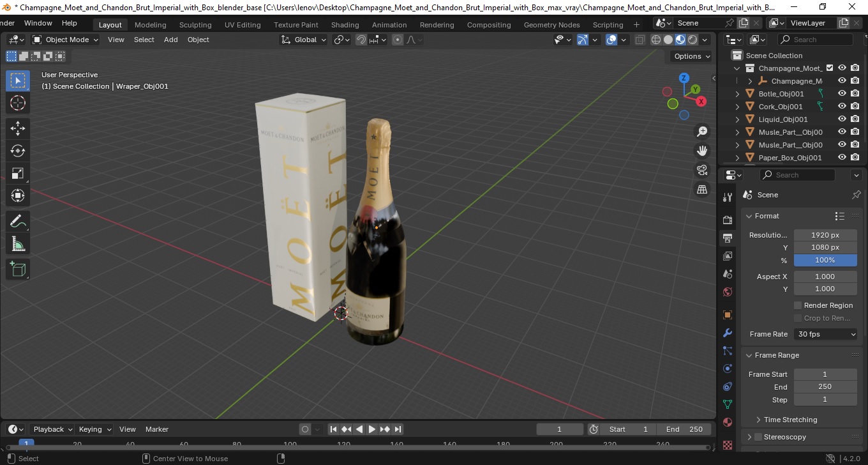Screen dimensions: 868x465
Task: Open the Add menu in viewport header
Action: click(x=171, y=40)
